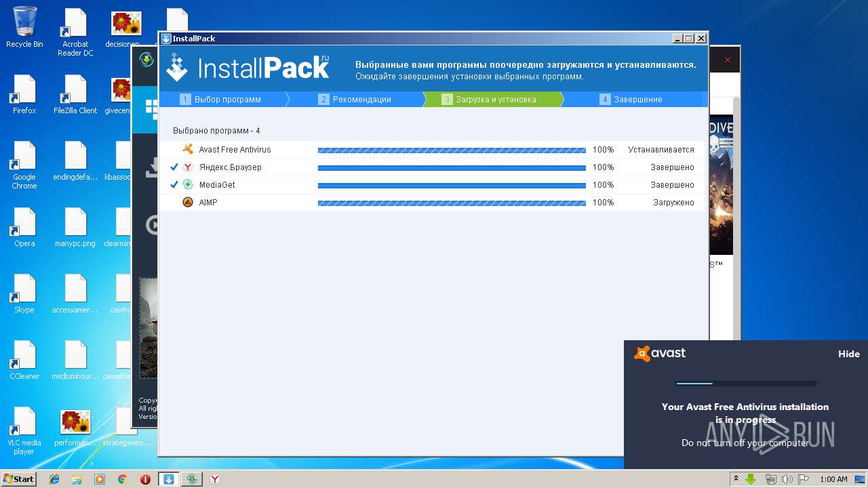Screen dimensions: 868x488
Task: Click Windows Explorer folder taskbar icon
Action: click(77, 479)
